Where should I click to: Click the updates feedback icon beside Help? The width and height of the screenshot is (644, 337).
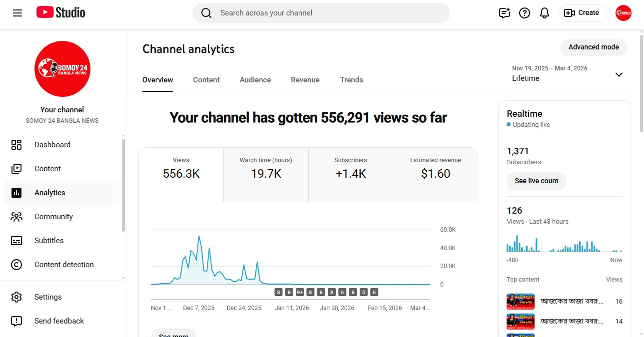pos(505,13)
